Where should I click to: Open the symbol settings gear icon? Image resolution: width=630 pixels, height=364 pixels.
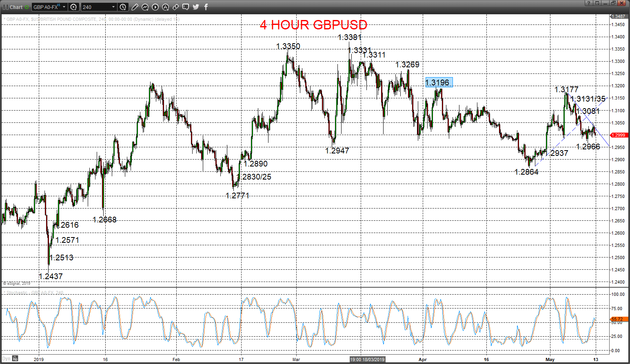click(73, 7)
